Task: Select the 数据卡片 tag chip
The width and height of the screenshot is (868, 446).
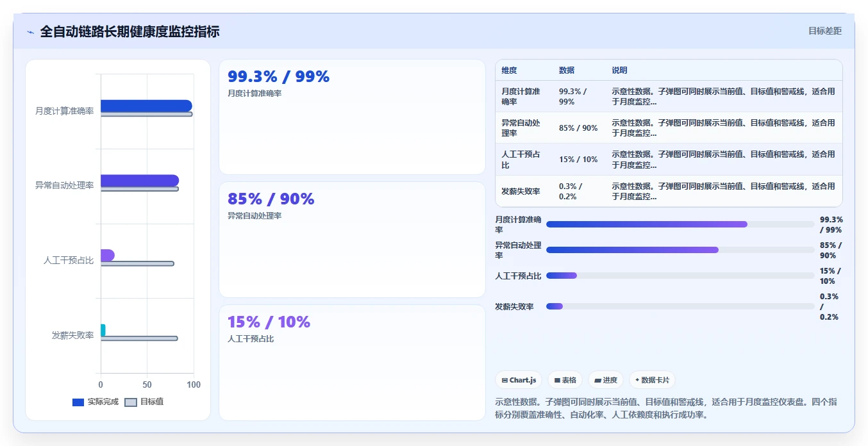Action: coord(652,380)
